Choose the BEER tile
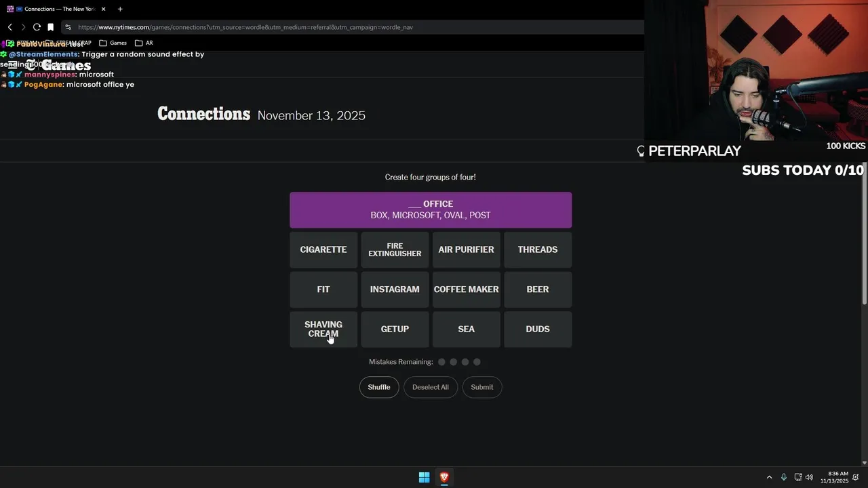 [538, 289]
